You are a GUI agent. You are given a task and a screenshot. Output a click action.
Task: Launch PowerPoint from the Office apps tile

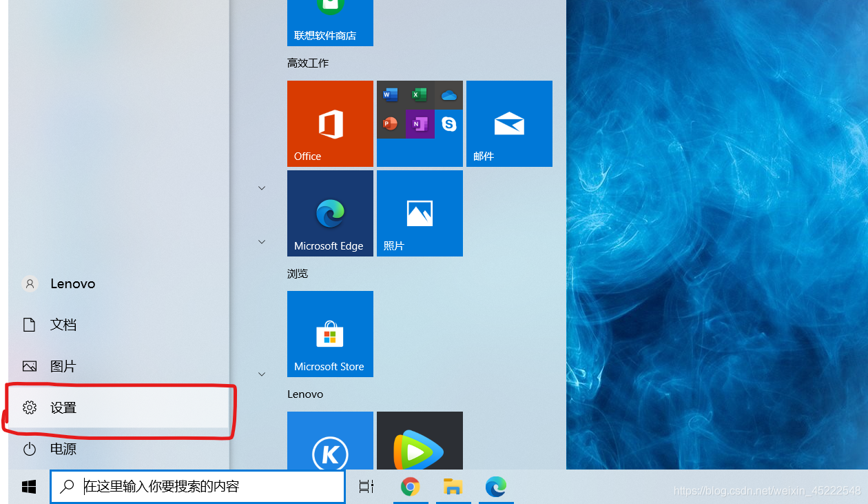tap(391, 124)
